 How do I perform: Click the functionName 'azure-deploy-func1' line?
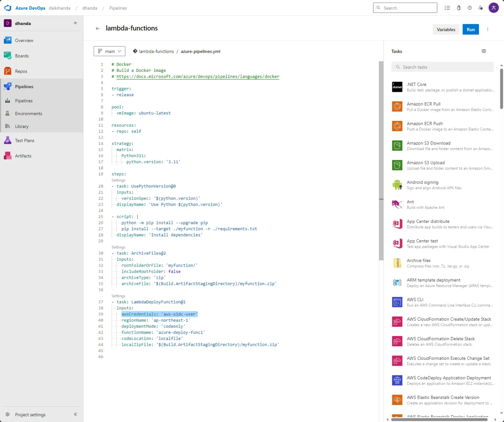[163, 333]
